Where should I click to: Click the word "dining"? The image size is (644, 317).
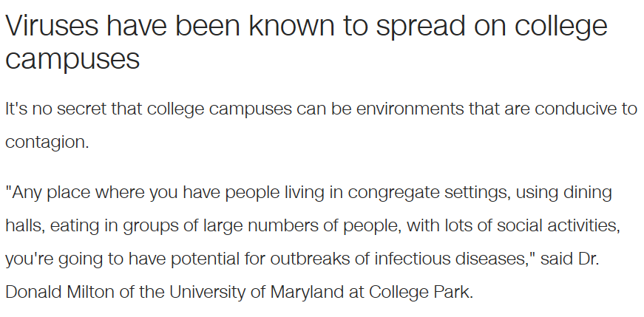click(587, 193)
